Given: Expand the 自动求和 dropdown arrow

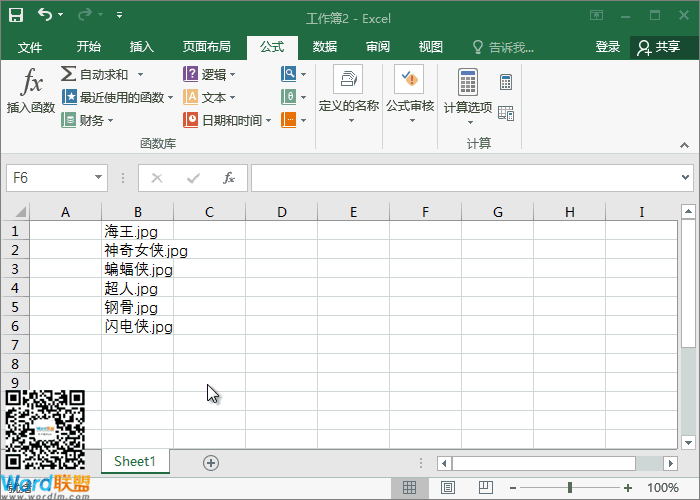Looking at the screenshot, I should click(140, 75).
